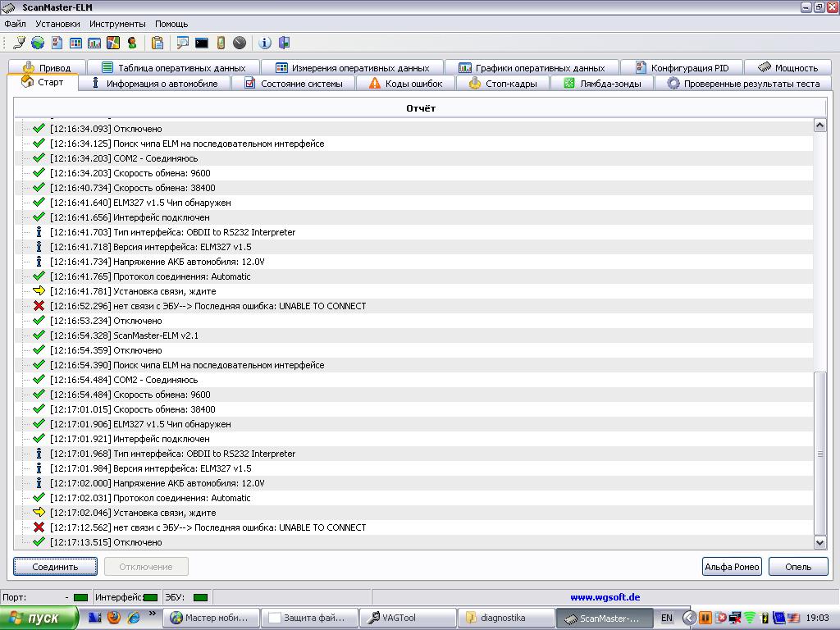The height and width of the screenshot is (630, 840).
Task: Open the Инструменты menu
Action: pyautogui.click(x=117, y=24)
